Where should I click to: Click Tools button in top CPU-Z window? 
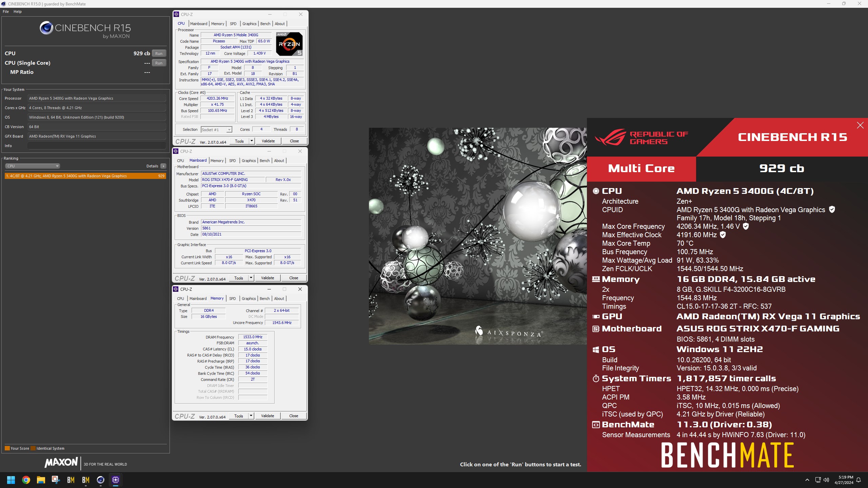click(239, 141)
